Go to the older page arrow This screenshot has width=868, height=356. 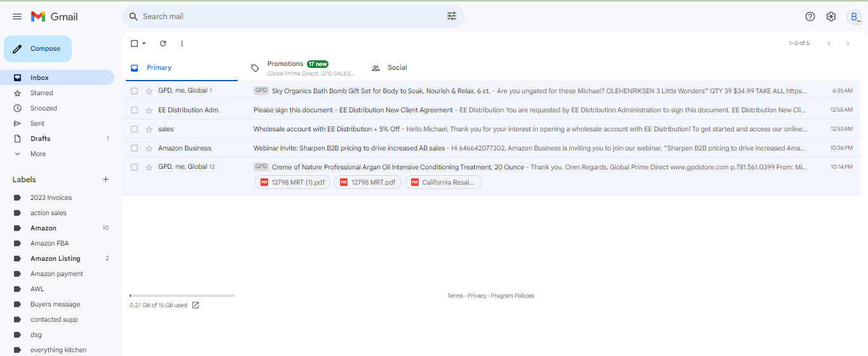tap(848, 43)
